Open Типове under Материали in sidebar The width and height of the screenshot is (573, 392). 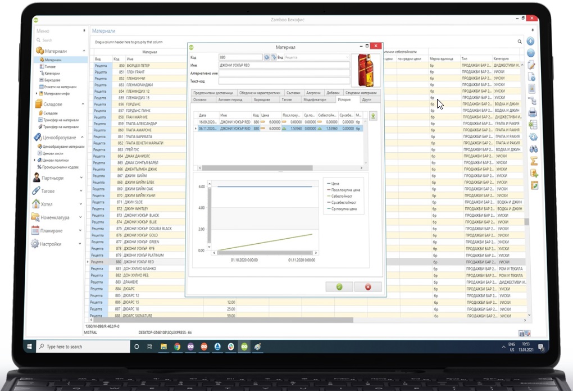tap(50, 66)
